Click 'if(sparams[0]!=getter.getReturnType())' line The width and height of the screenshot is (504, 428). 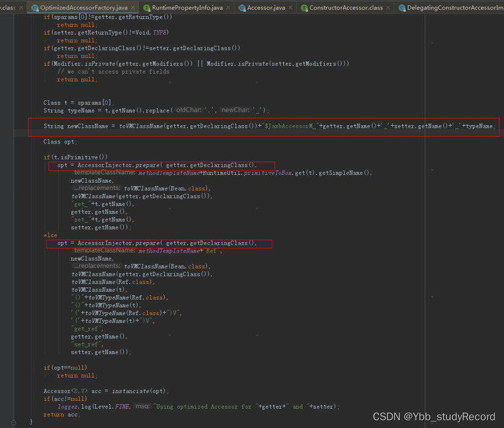(108, 17)
